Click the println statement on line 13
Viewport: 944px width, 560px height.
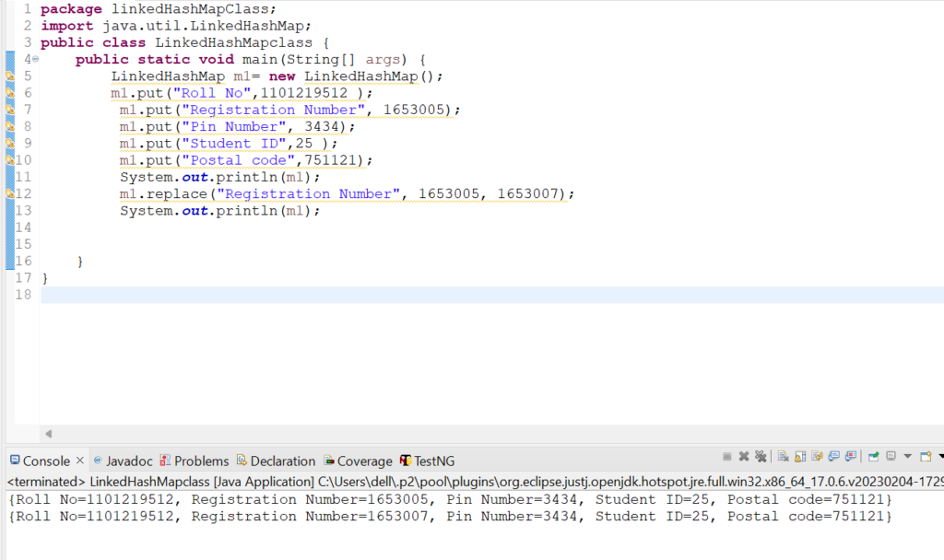219,211
